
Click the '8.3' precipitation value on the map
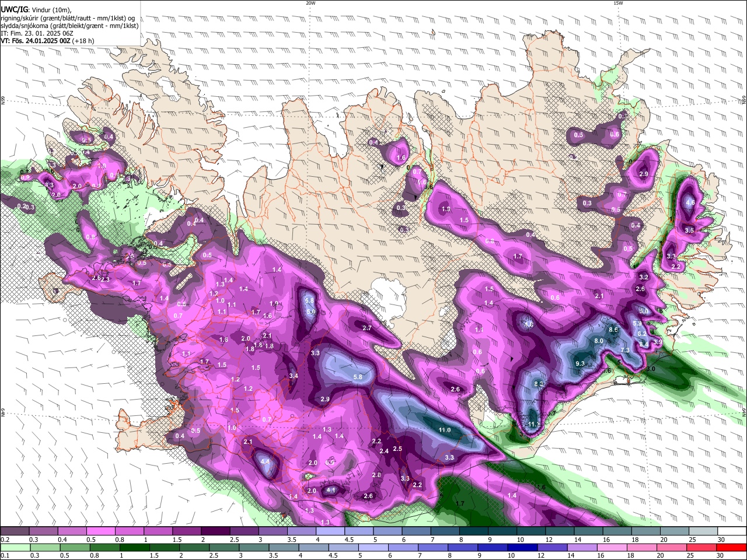click(539, 383)
